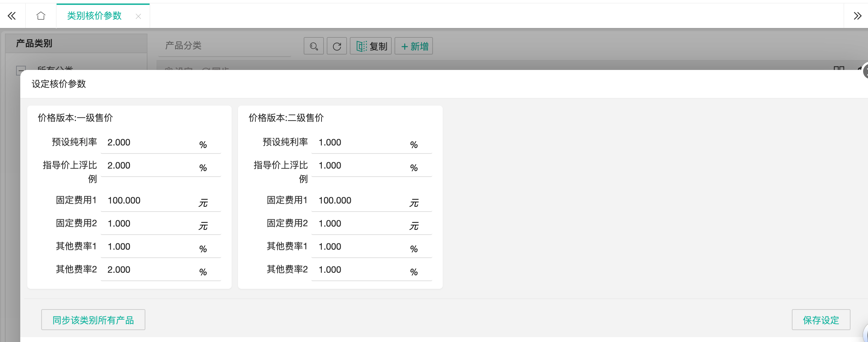Edit 二级售价 固定费用2 field
Image resolution: width=868 pixels, height=342 pixels.
click(x=361, y=224)
